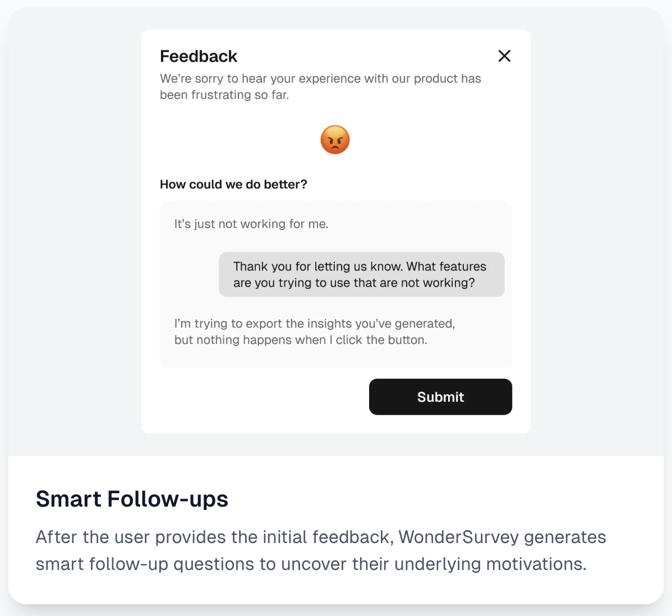Select the Feedback dialog title
672x616 pixels.
tap(199, 56)
